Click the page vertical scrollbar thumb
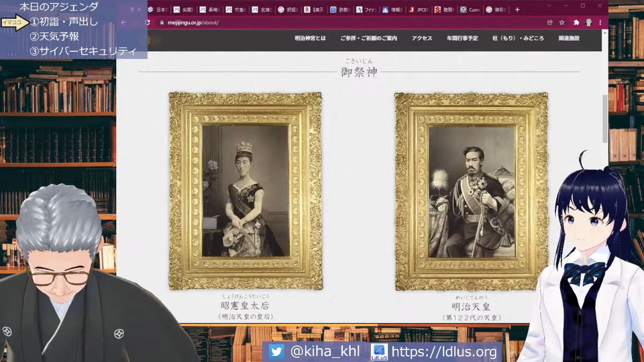This screenshot has width=644, height=362. click(604, 119)
